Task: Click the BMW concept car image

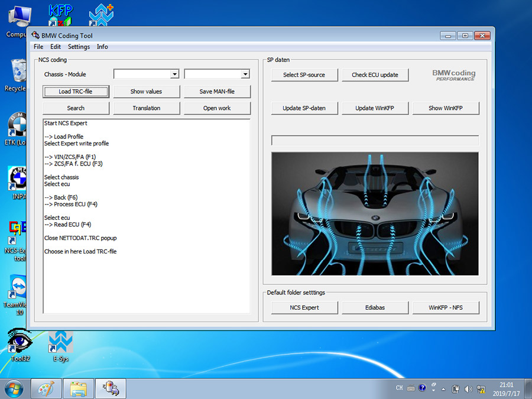Action: [x=375, y=214]
